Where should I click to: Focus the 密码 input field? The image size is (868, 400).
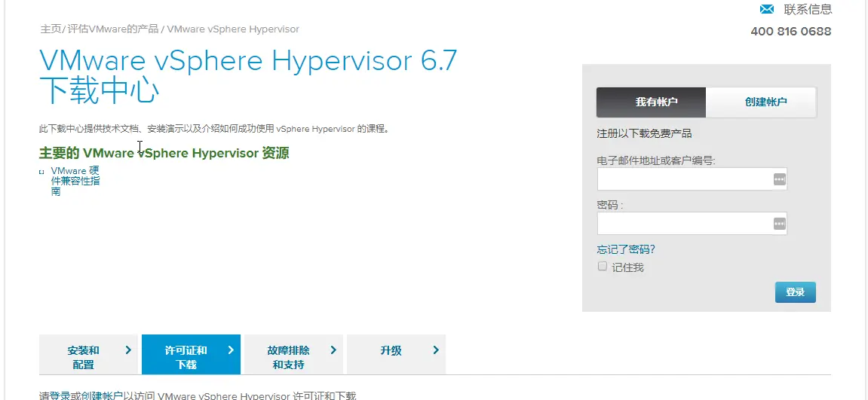pos(692,224)
